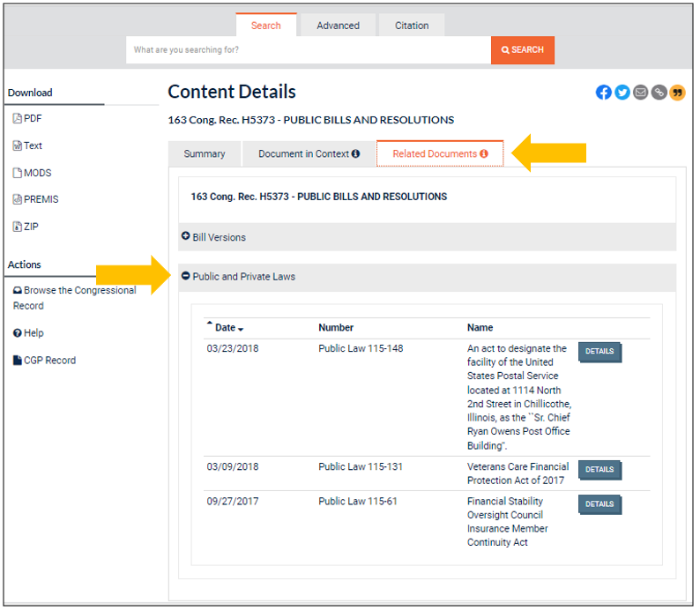Image resolution: width=700 pixels, height=611 pixels.
Task: Click the orange citation quote icon
Action: point(677,93)
